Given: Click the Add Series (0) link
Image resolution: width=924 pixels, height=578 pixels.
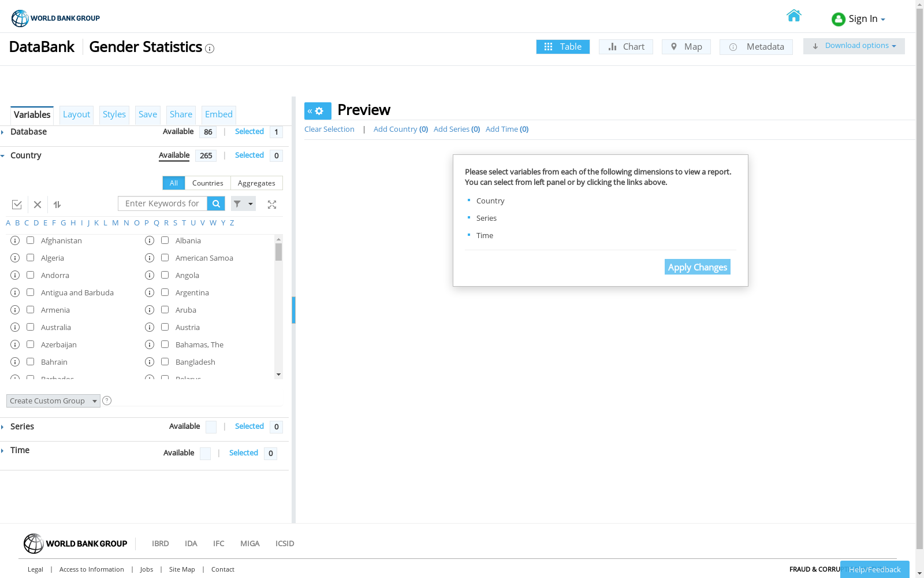Looking at the screenshot, I should pyautogui.click(x=457, y=129).
